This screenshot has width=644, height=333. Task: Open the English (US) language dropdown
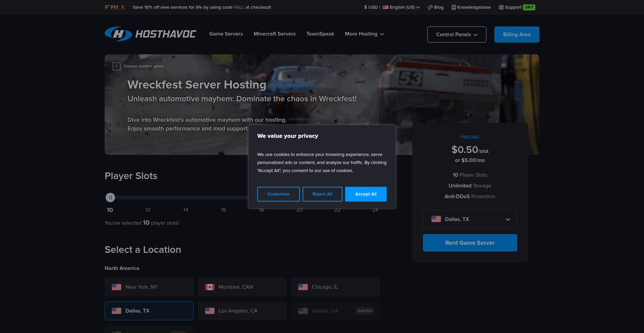coord(401,8)
